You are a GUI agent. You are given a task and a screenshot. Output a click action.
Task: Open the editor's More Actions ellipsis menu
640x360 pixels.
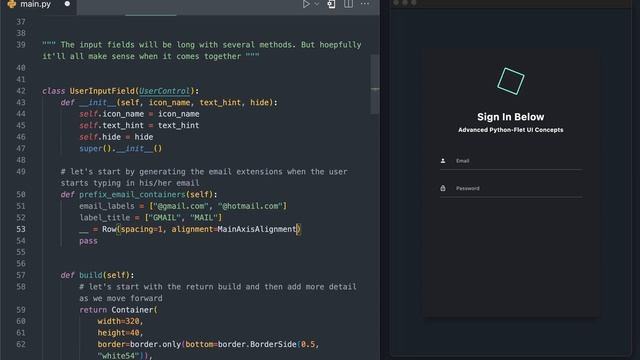pyautogui.click(x=364, y=4)
